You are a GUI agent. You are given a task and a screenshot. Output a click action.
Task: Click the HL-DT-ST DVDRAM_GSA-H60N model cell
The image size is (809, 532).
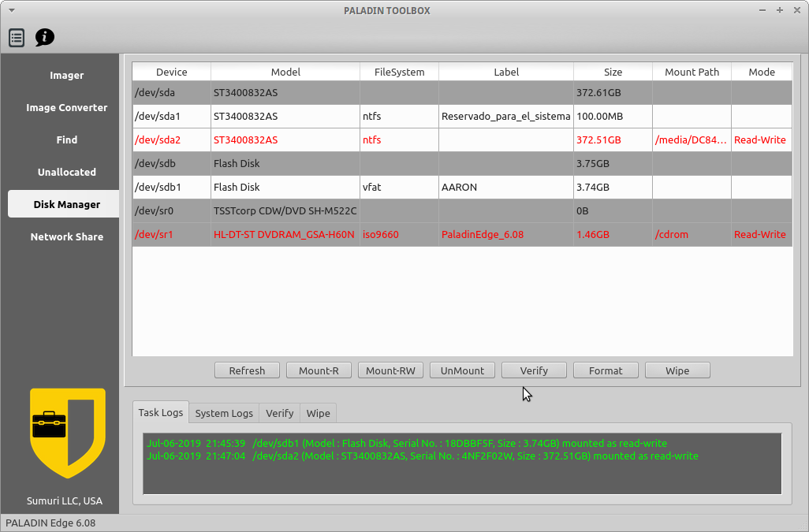(x=285, y=235)
